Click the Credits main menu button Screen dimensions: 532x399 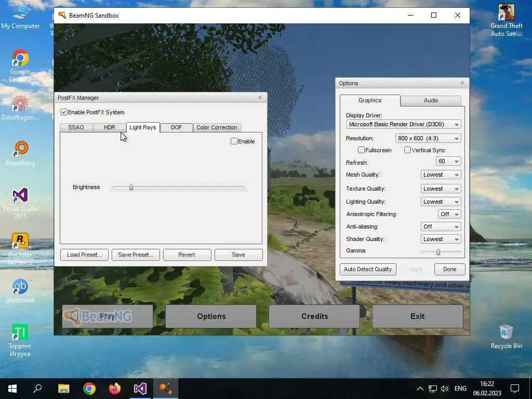(314, 316)
